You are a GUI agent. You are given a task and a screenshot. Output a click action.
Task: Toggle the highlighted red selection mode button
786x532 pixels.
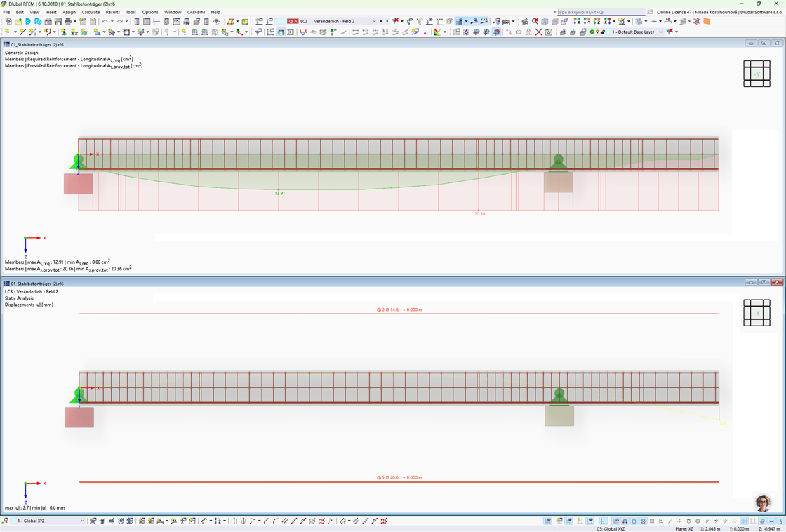(x=496, y=32)
